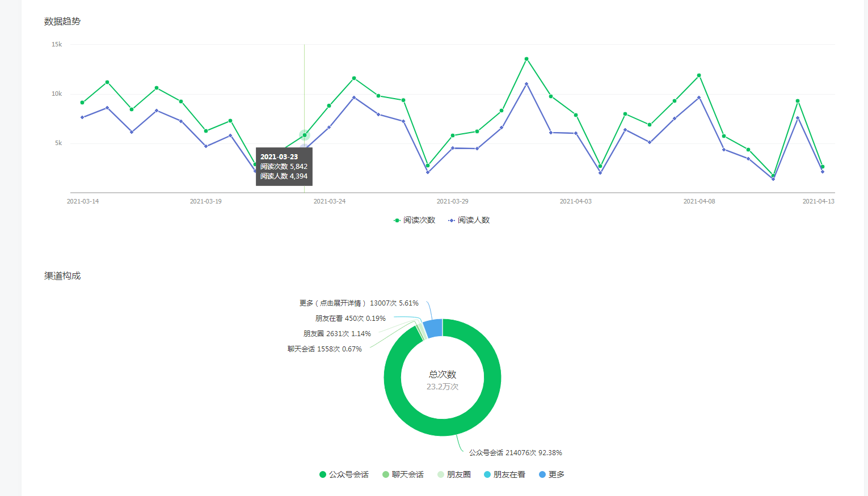Click the 2021-03-29 axis date label
Screen dimensions: 868x496
[453, 201]
